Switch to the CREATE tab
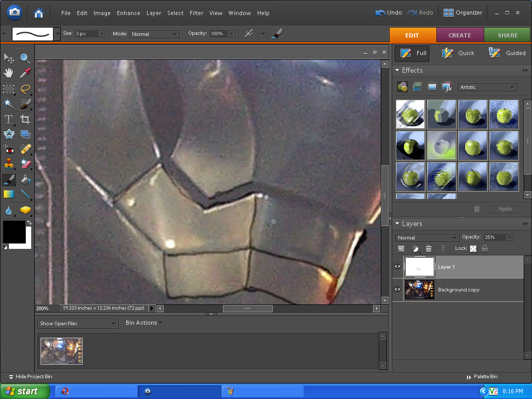 [x=460, y=35]
